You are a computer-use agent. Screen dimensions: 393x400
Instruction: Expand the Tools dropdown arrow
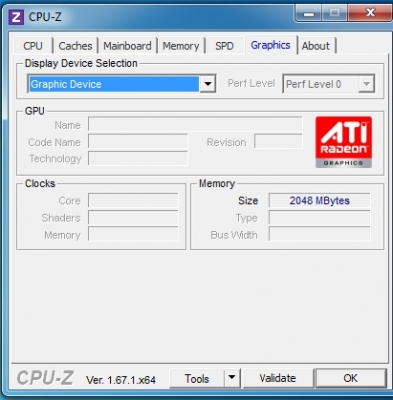pos(232,378)
